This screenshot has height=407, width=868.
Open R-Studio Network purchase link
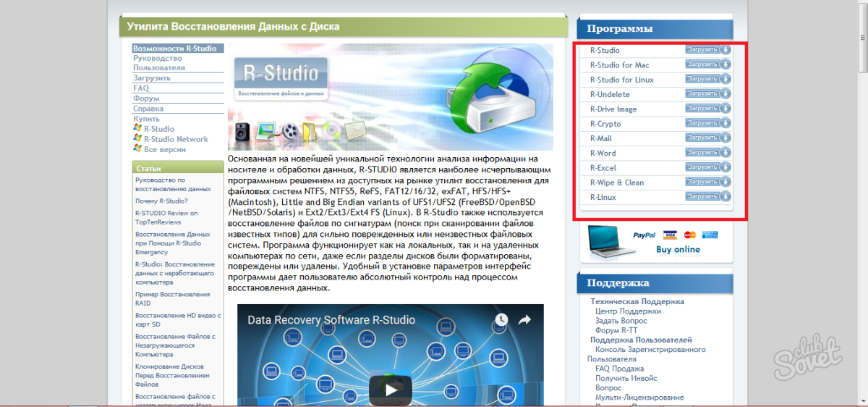click(176, 139)
